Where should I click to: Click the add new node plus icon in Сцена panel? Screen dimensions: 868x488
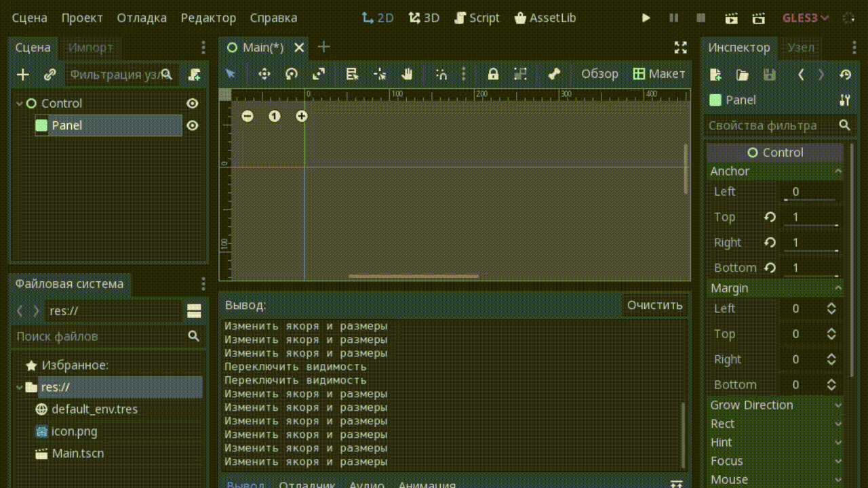point(22,74)
